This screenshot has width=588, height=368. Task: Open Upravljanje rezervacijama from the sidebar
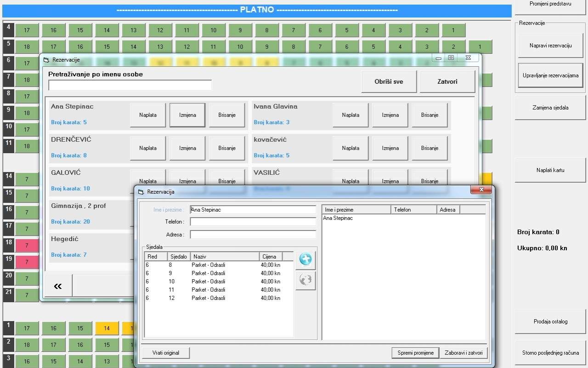click(x=550, y=75)
